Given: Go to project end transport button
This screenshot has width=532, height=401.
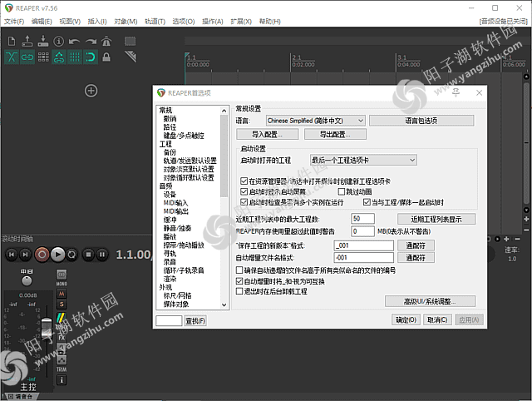Looking at the screenshot, I should pos(26,255).
